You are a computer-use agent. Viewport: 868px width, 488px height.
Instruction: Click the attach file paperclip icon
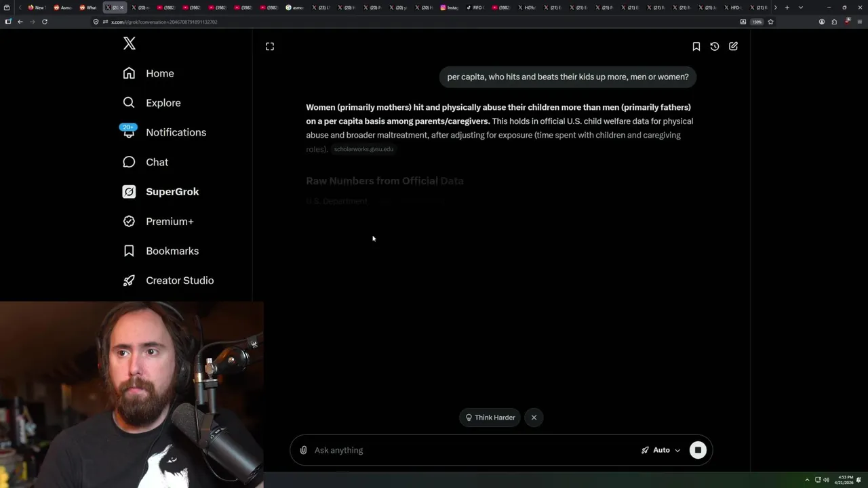303,450
